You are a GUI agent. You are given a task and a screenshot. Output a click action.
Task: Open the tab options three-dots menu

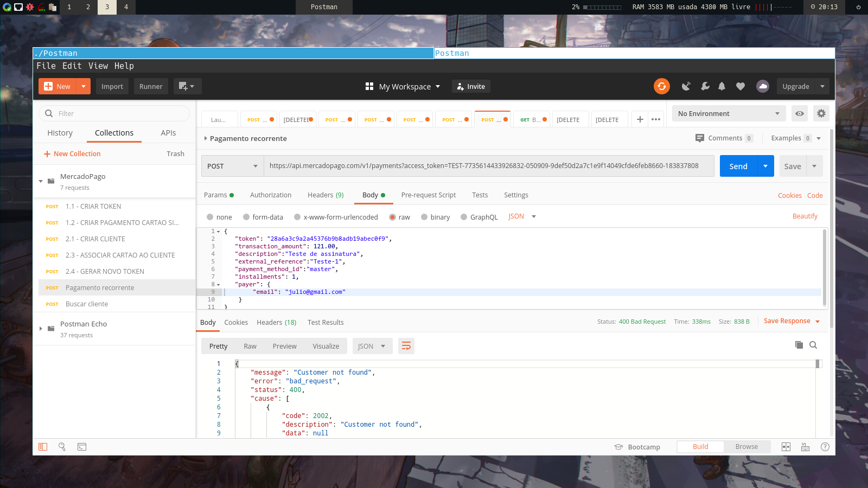coord(656,119)
